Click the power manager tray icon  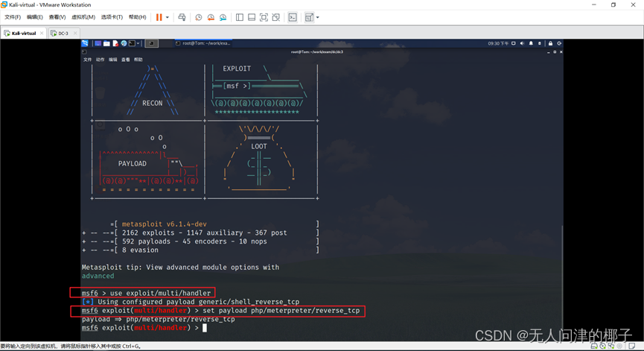coord(540,43)
